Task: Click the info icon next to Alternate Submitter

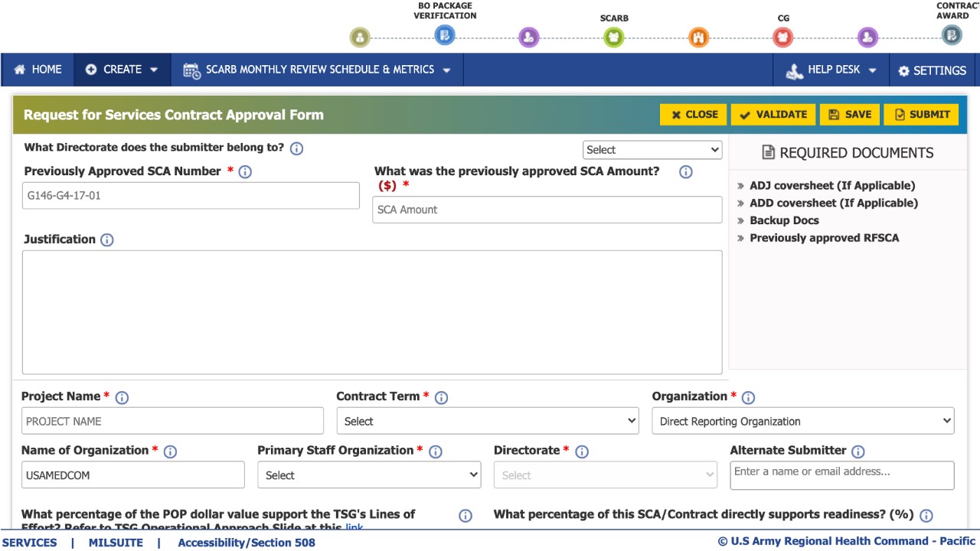Action: pyautogui.click(x=858, y=452)
